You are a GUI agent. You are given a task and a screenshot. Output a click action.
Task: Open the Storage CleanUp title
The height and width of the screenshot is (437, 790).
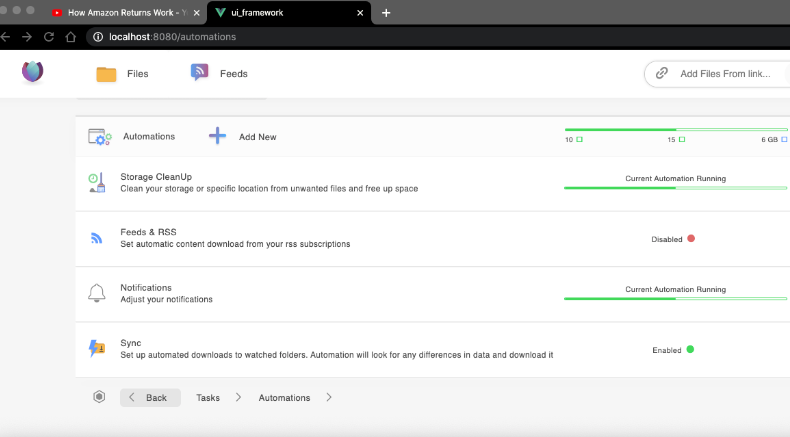click(x=156, y=177)
